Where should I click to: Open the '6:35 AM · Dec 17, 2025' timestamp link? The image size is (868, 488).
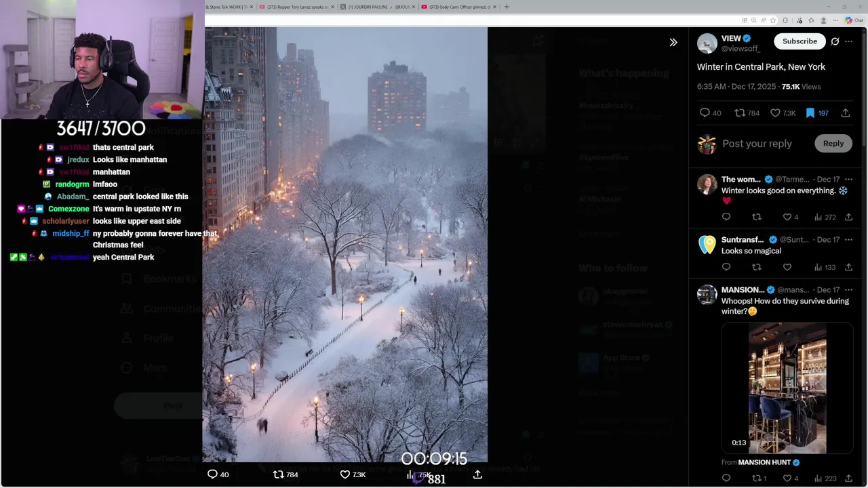point(737,87)
